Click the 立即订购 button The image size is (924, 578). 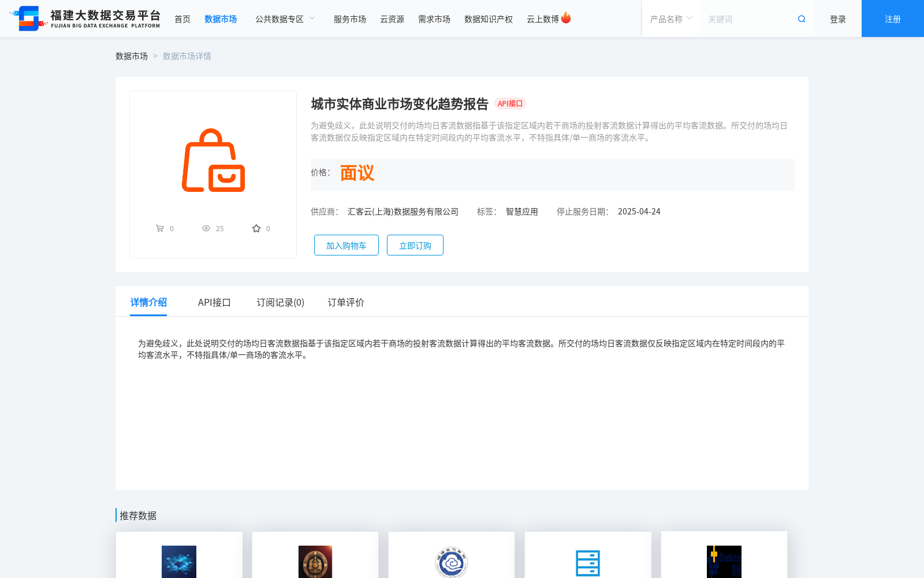(415, 245)
